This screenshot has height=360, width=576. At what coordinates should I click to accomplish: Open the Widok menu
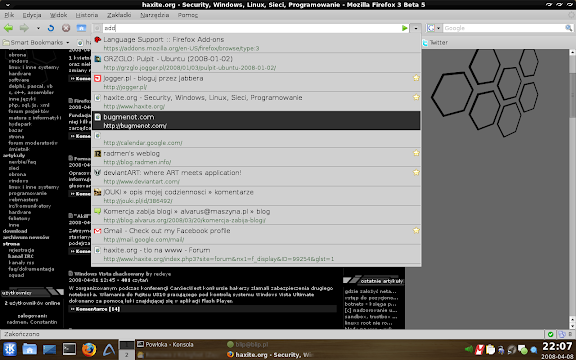pos(58,15)
